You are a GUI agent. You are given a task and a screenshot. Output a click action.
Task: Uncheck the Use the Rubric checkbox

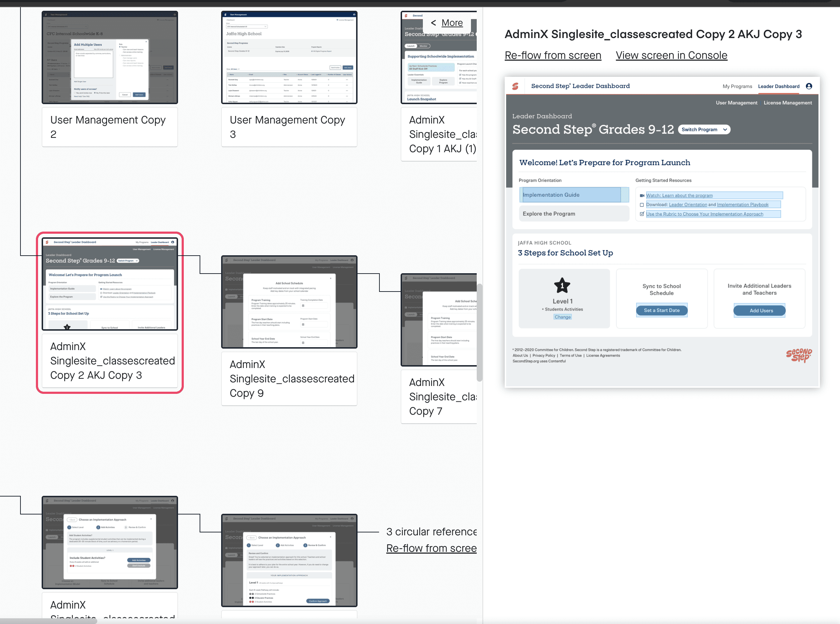tap(642, 214)
